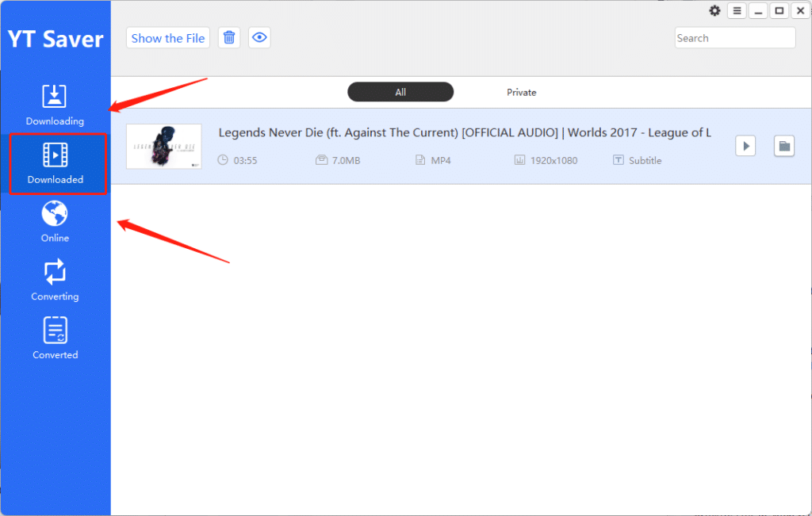Open the hamburger menu

coord(737,11)
